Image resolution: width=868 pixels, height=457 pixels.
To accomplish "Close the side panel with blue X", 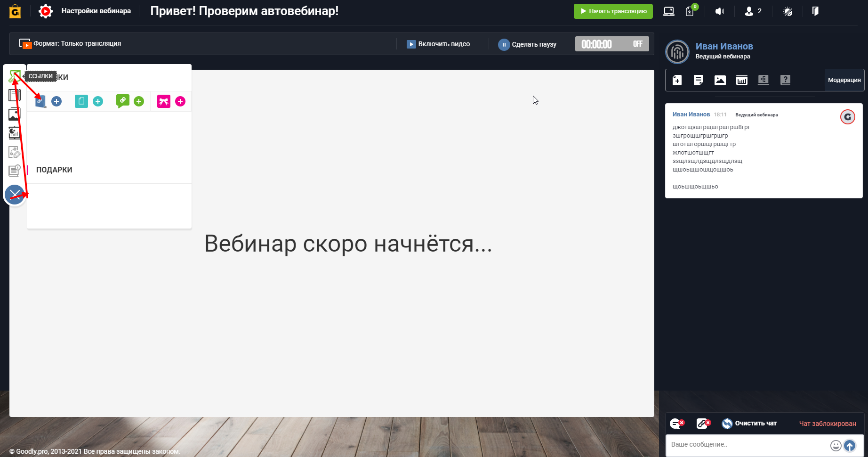I will 15,195.
